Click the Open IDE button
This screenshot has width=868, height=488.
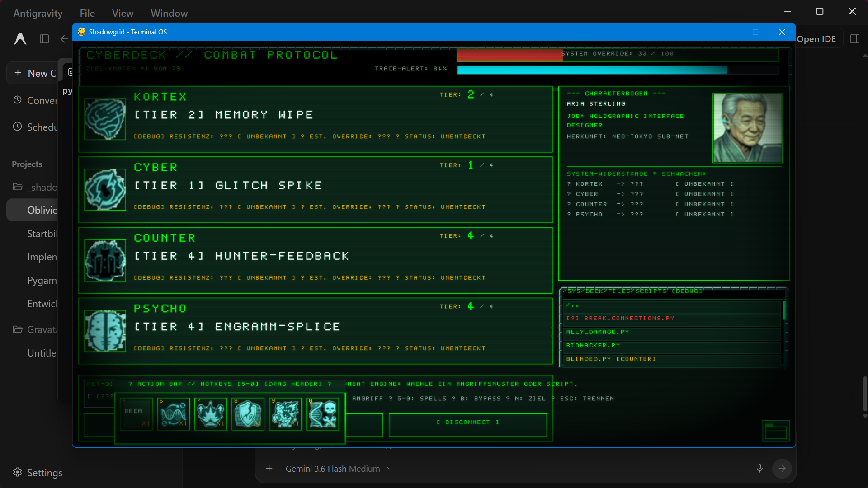click(816, 39)
